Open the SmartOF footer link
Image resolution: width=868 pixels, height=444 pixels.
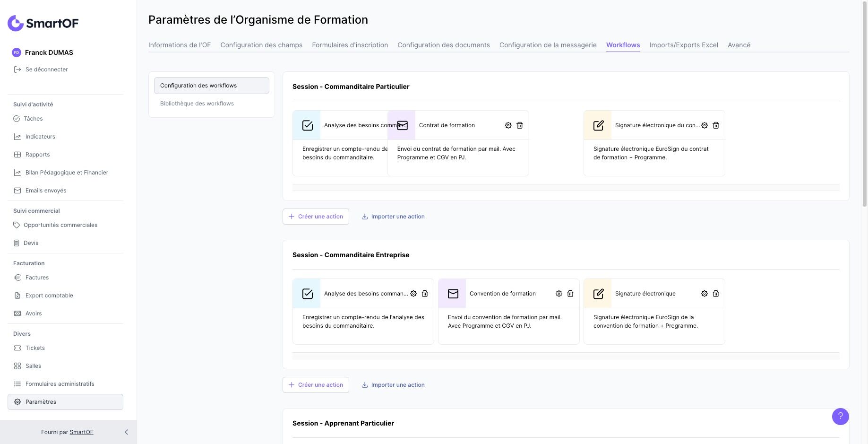pos(81,432)
